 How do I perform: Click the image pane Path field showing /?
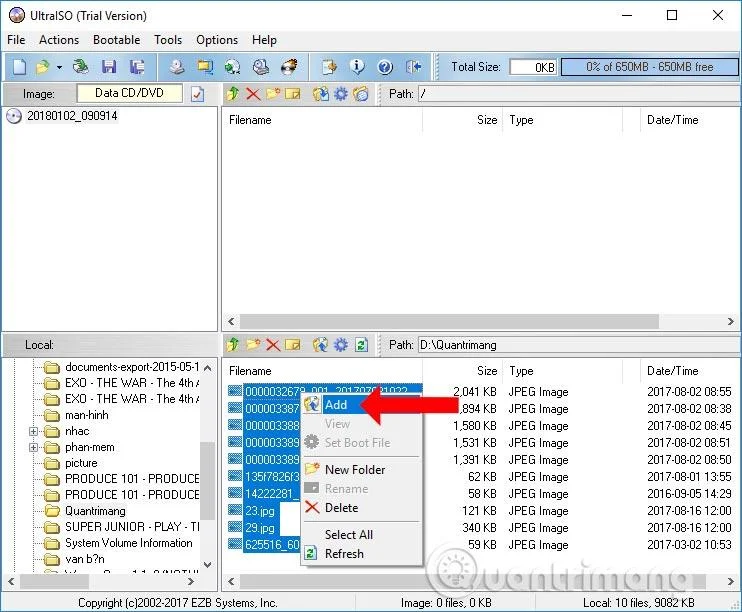579,94
